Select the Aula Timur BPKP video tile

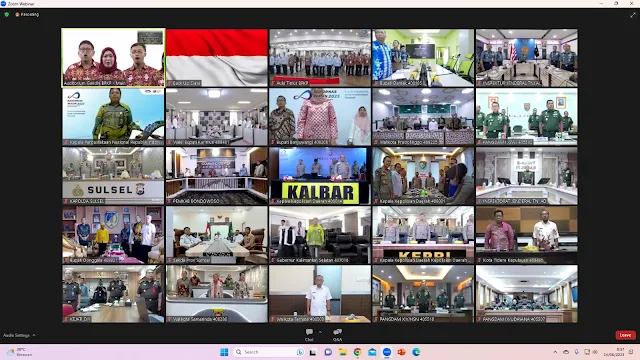(320, 58)
